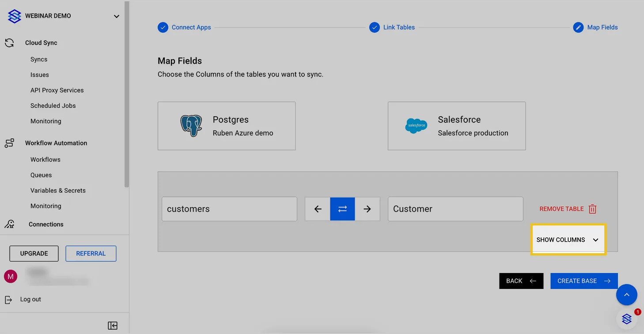
Task: Click the sidebar scrollbar
Action: tap(127, 95)
